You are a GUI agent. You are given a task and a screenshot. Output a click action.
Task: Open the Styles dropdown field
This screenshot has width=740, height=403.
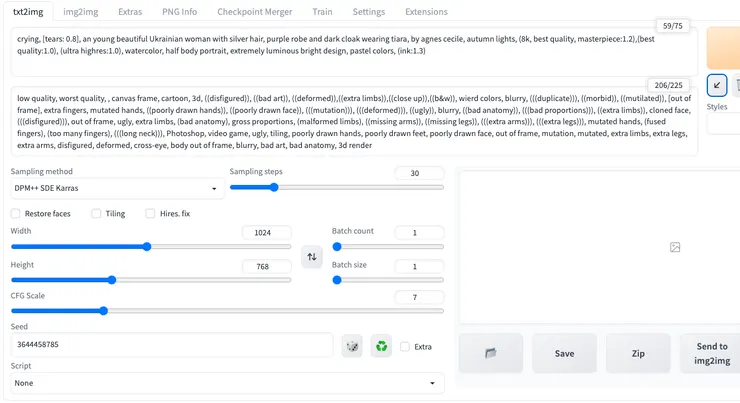click(x=723, y=124)
